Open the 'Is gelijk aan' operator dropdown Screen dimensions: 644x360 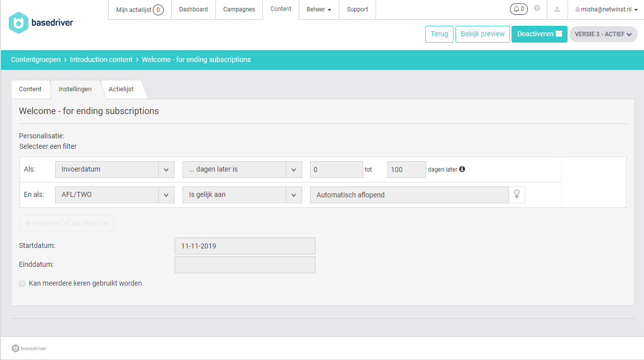[x=242, y=195]
